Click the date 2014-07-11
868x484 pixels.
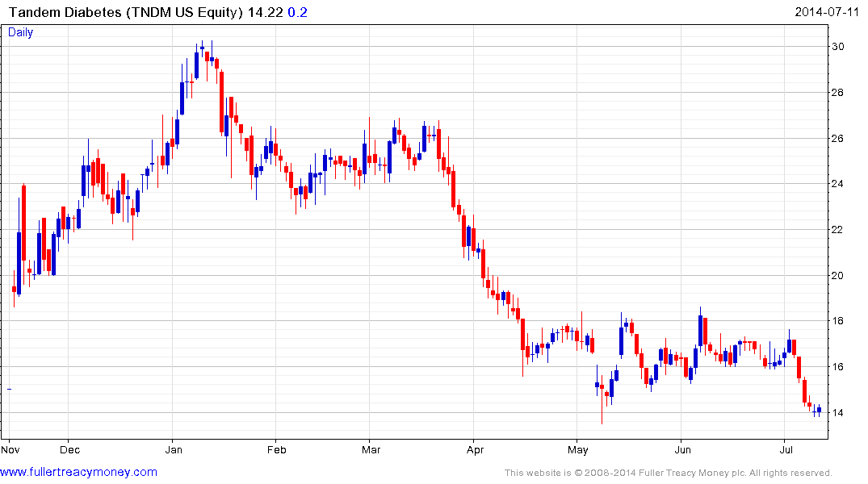coord(827,11)
